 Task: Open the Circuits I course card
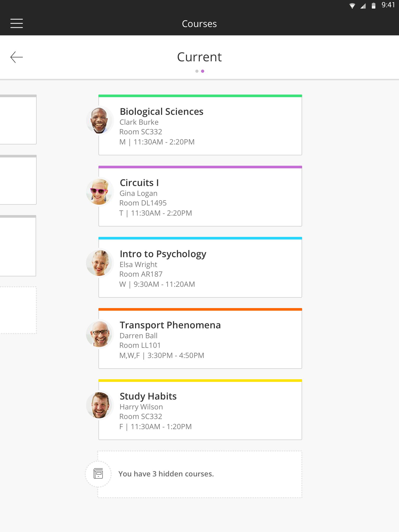pos(200,196)
